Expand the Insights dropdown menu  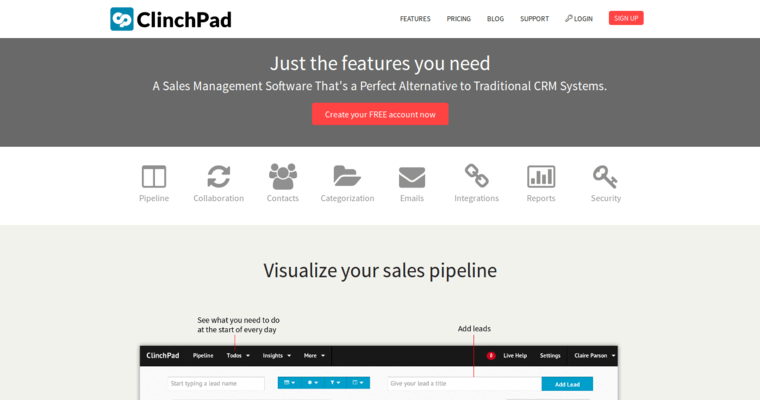point(277,355)
